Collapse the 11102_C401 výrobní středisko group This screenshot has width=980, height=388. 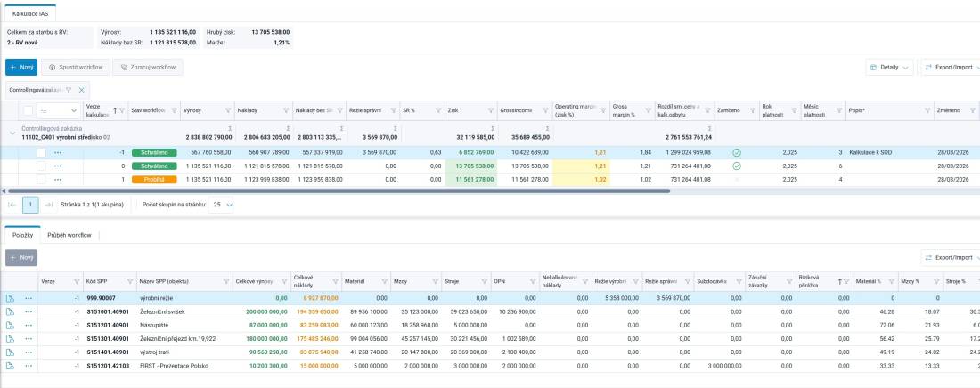[x=12, y=133]
